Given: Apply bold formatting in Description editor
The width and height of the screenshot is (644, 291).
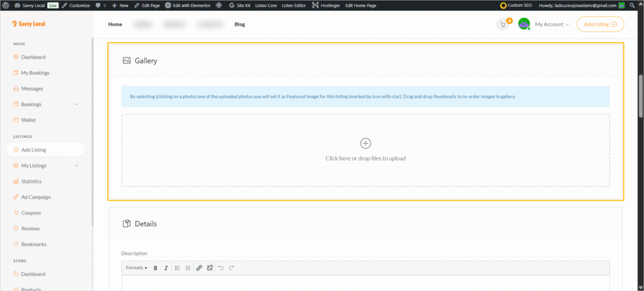Looking at the screenshot, I should click(155, 268).
